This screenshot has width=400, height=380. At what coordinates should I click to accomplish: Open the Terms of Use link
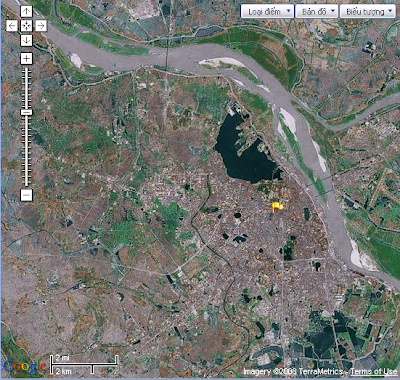pos(374,371)
